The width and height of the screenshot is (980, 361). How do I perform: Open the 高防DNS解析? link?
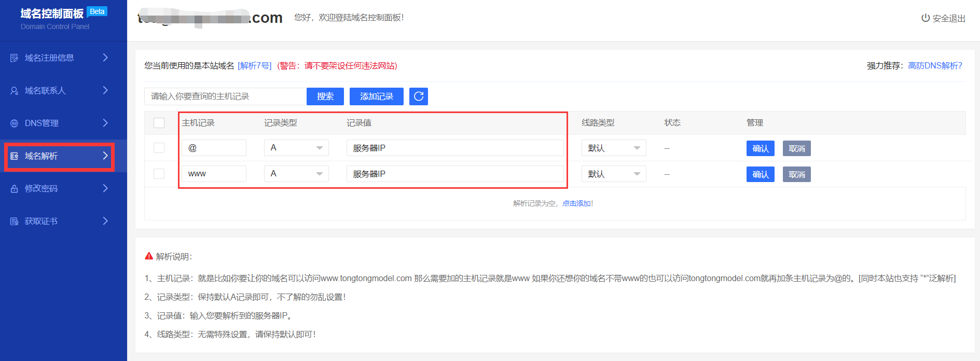pyautogui.click(x=935, y=65)
